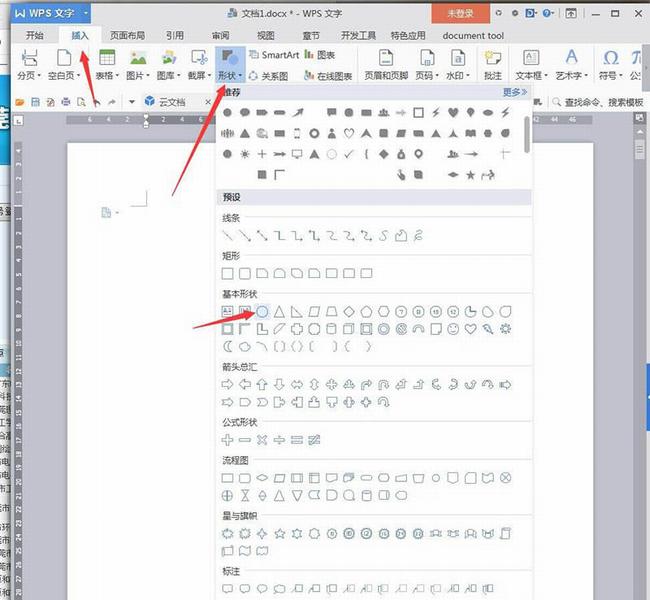Click the print icon in quick toolbar
Screen dimensions: 650x600
point(65,102)
